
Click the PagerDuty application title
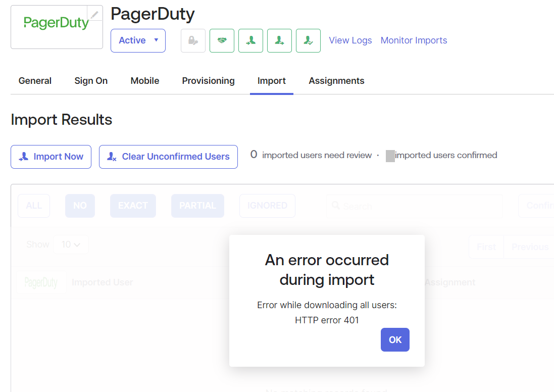click(153, 14)
